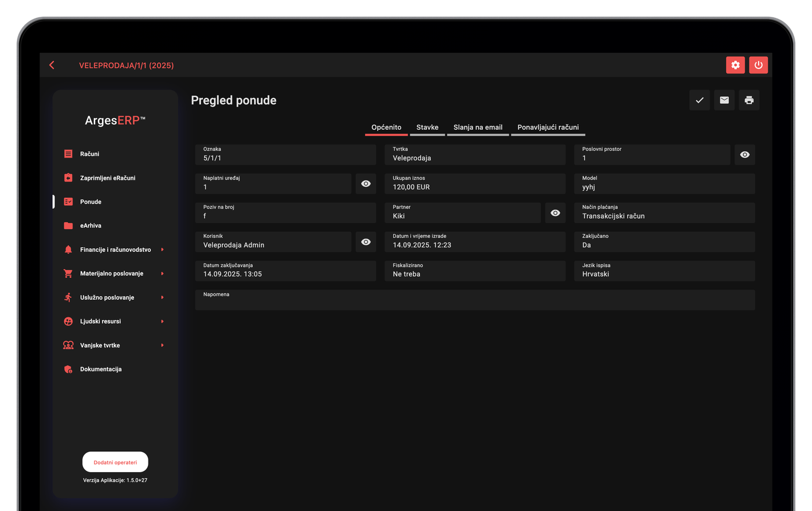
Task: View Partner Kiki details eye icon
Action: (555, 213)
